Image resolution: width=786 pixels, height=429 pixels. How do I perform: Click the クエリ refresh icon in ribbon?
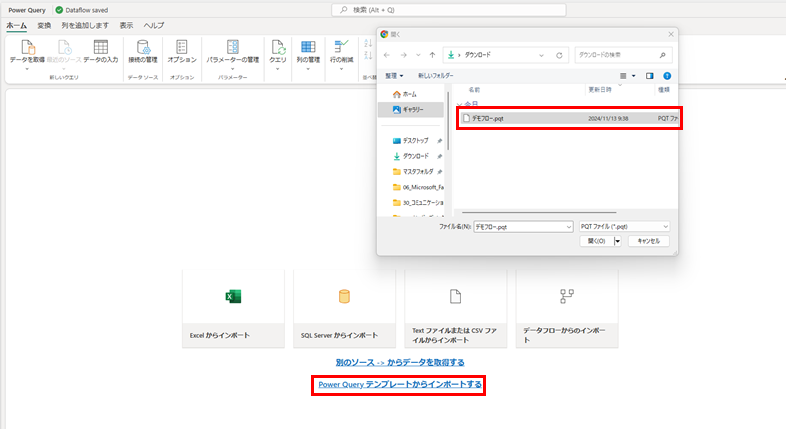278,47
